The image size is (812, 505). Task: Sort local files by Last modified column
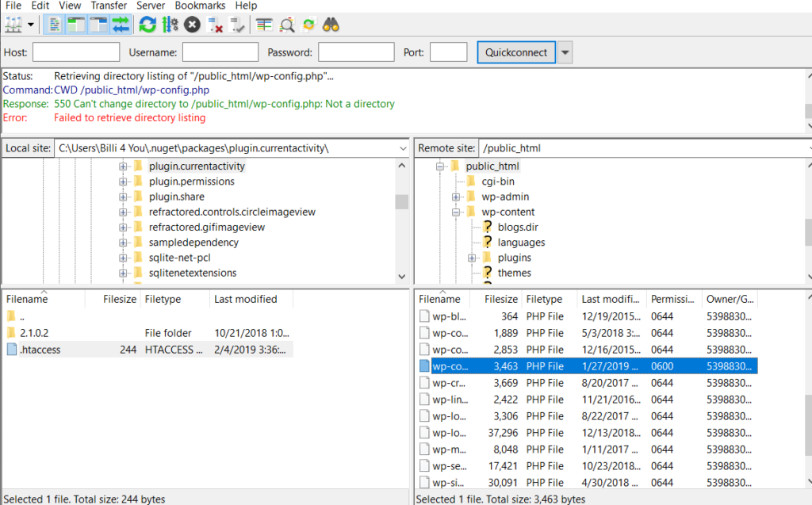pyautogui.click(x=251, y=300)
